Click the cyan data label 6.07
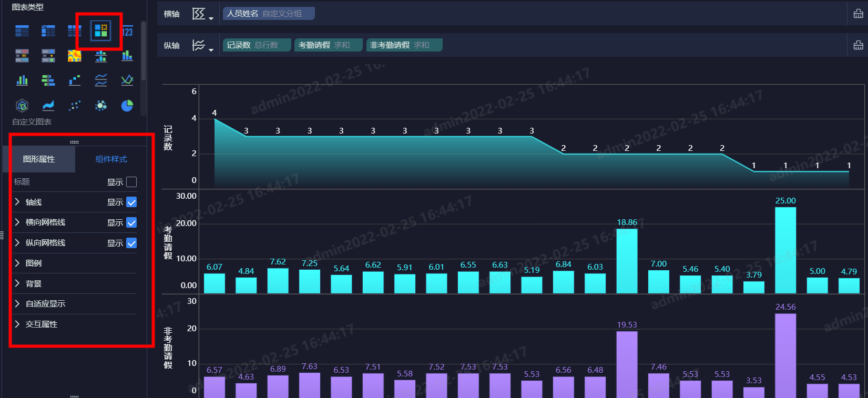868x398 pixels. coord(214,267)
